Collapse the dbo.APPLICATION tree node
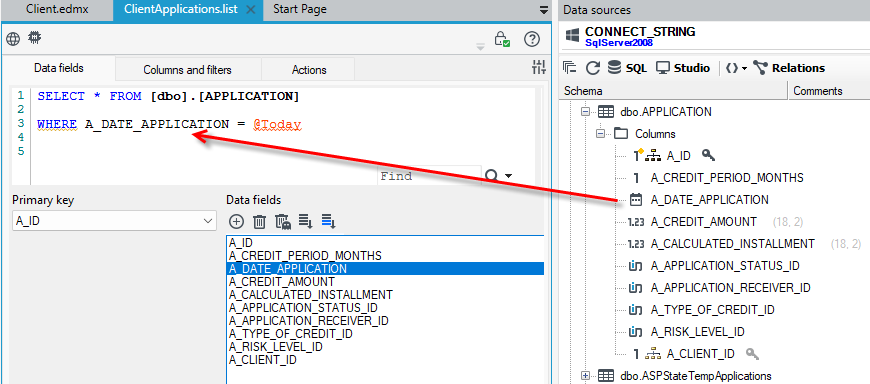 coord(585,112)
